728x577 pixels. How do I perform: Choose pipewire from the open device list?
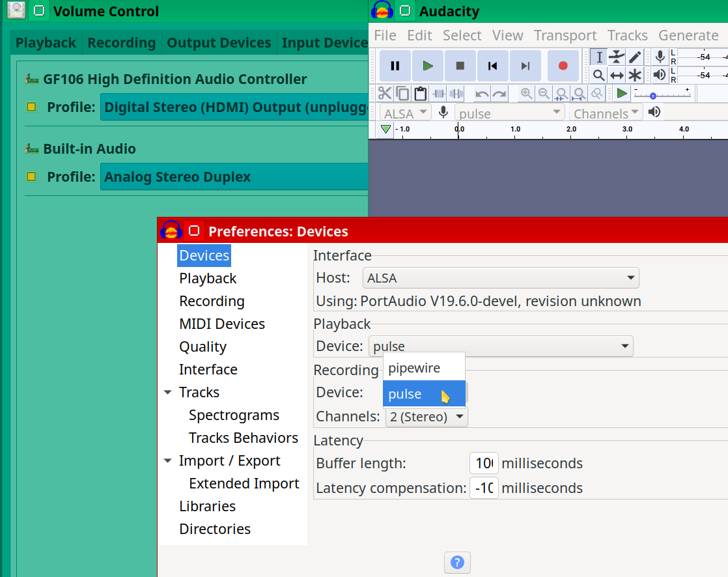[424, 368]
